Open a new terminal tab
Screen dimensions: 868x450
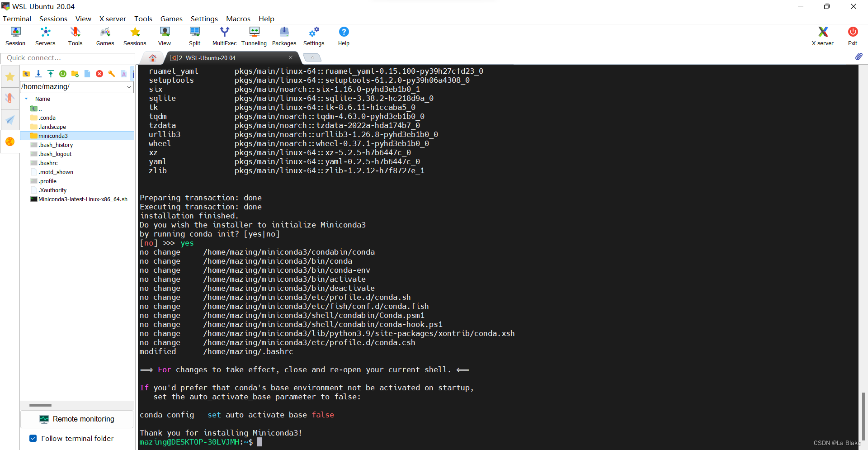(312, 57)
